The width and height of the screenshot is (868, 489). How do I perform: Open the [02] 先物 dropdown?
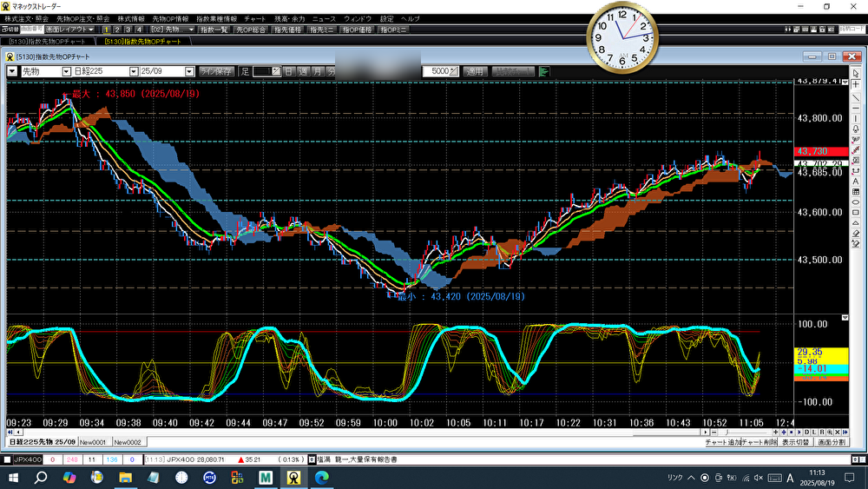coord(172,30)
